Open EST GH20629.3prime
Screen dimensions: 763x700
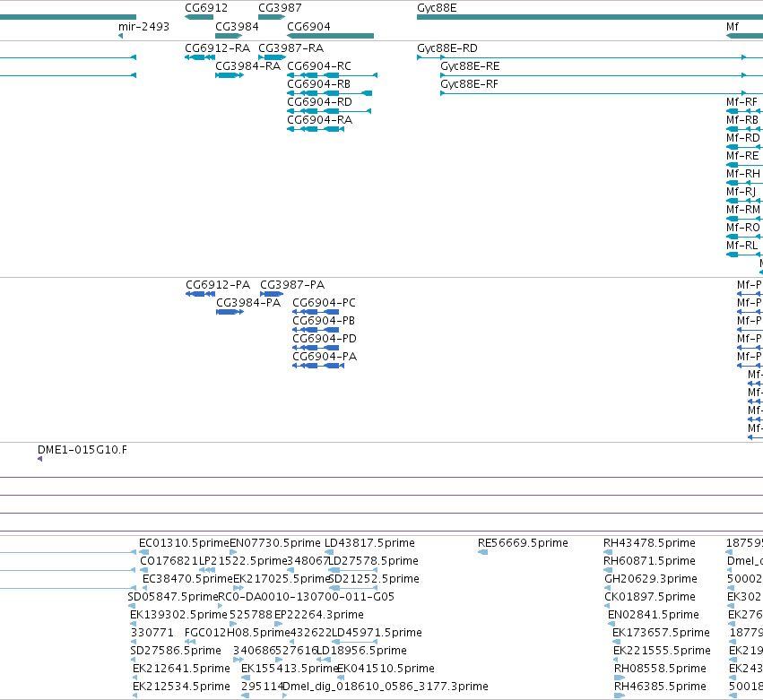coord(651,579)
